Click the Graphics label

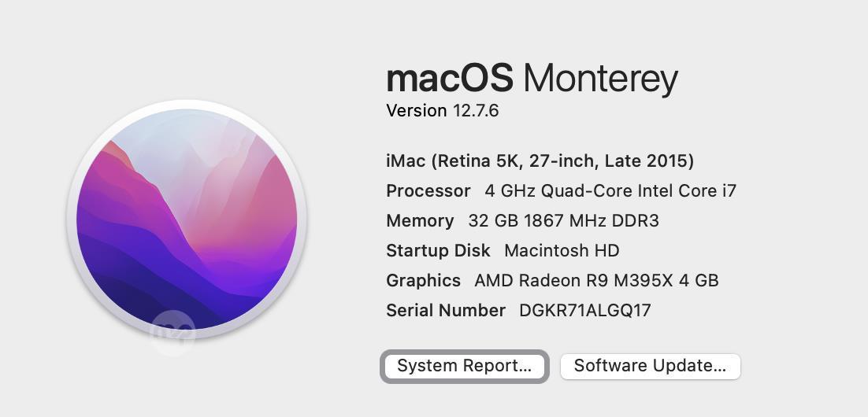tap(423, 281)
